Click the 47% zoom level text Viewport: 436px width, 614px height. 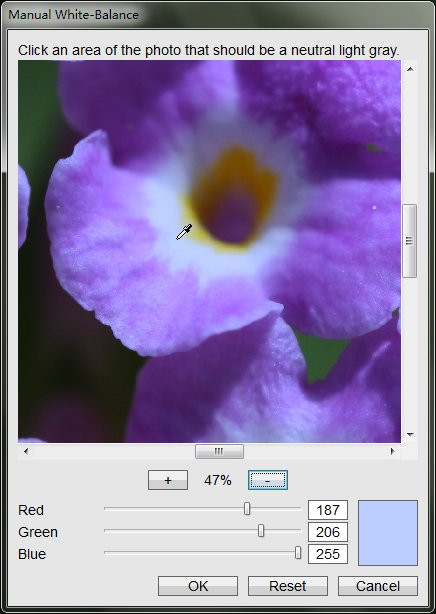coord(218,480)
